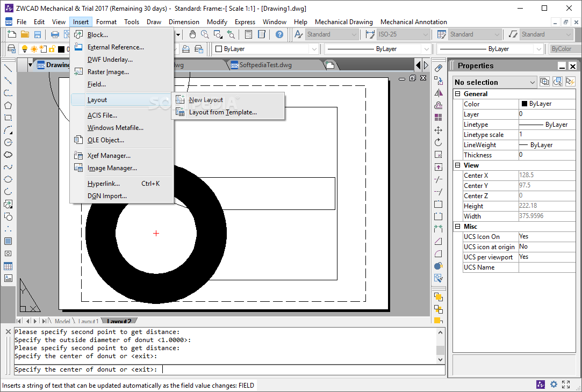
Task: Toggle layer lock padlock icon
Action: coord(52,48)
